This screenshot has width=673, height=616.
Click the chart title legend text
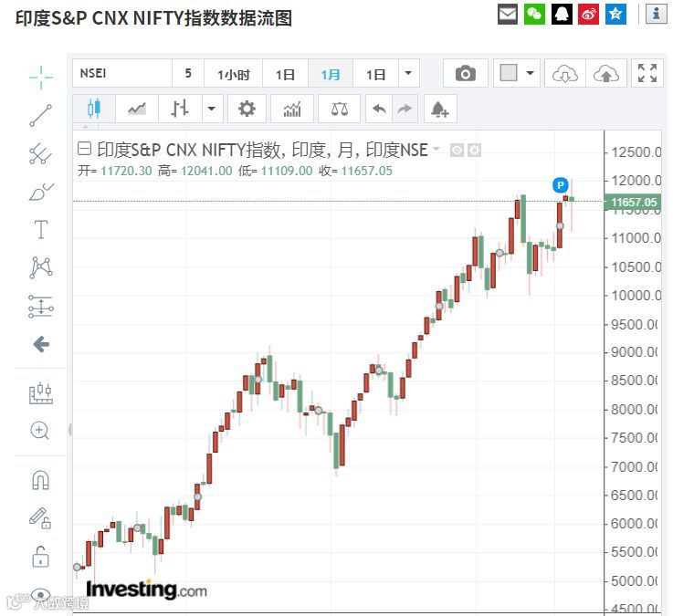pyautogui.click(x=262, y=150)
